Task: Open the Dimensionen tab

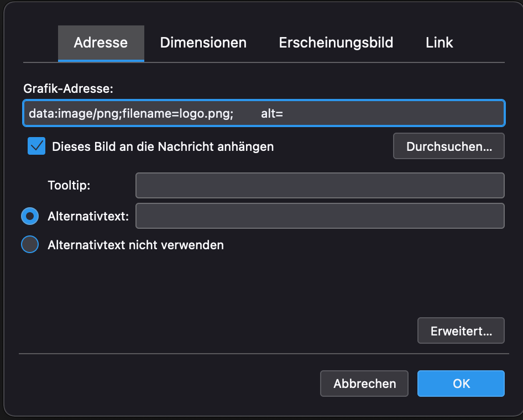Action: 203,43
